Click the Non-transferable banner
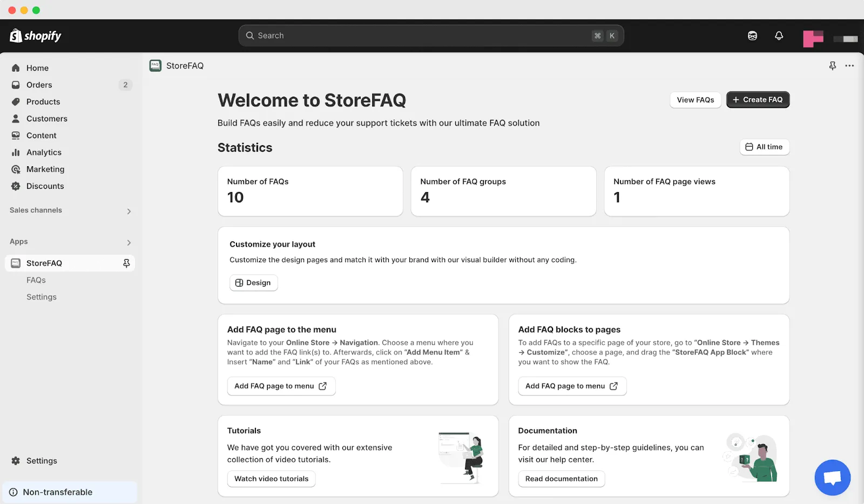Screen dimensions: 864x504 coord(70,492)
